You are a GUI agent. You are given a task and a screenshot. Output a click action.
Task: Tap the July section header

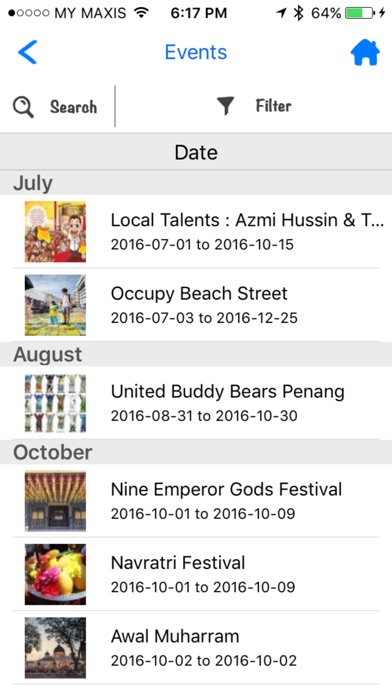[x=196, y=183]
